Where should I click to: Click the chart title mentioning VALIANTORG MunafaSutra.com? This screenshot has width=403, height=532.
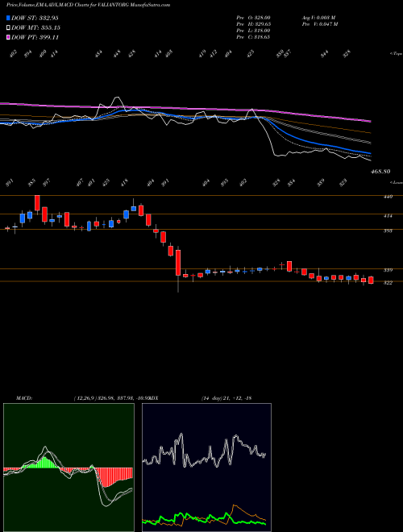88,5
